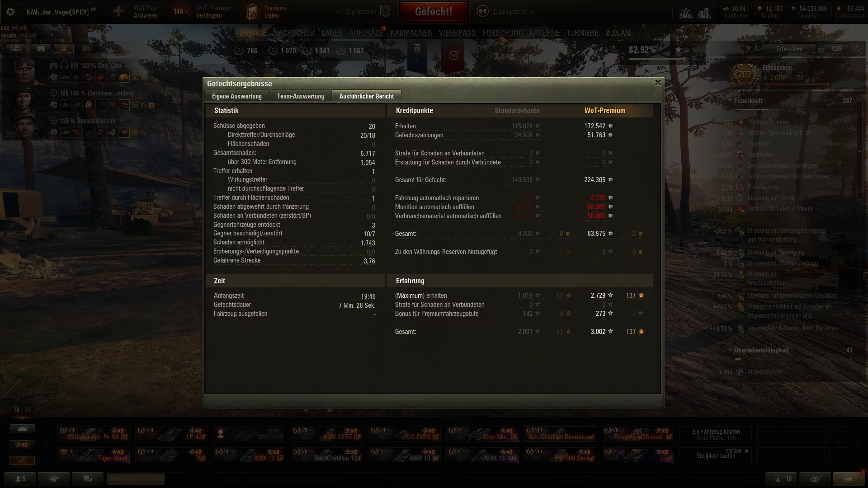This screenshot has width=868, height=488.
Task: Open the handshake referral button
Action: 54,479
